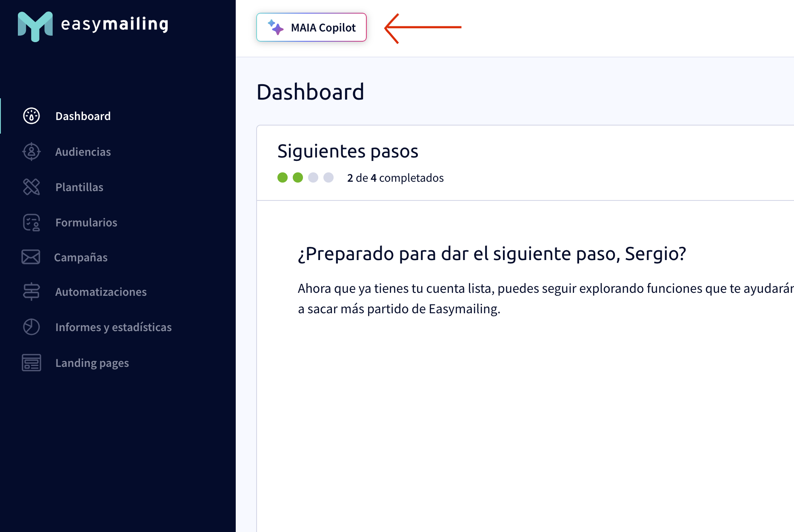The height and width of the screenshot is (532, 794).
Task: Click the Audiencias target icon
Action: click(x=31, y=152)
